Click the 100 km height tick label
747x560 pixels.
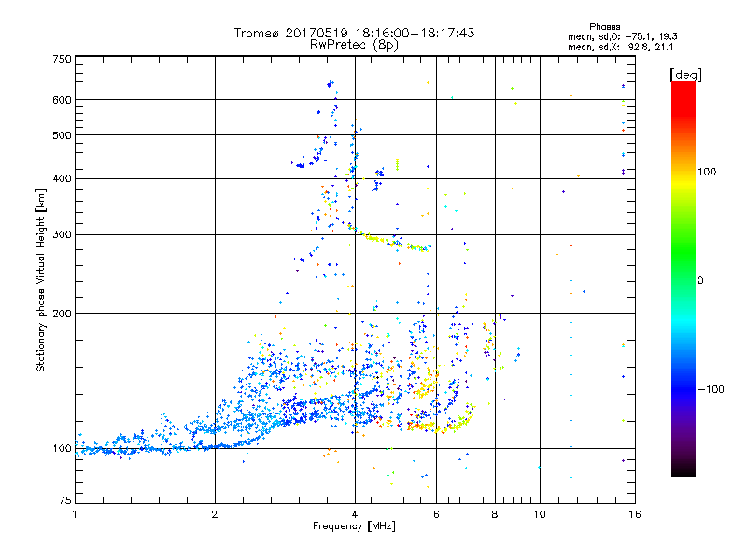coord(62,448)
